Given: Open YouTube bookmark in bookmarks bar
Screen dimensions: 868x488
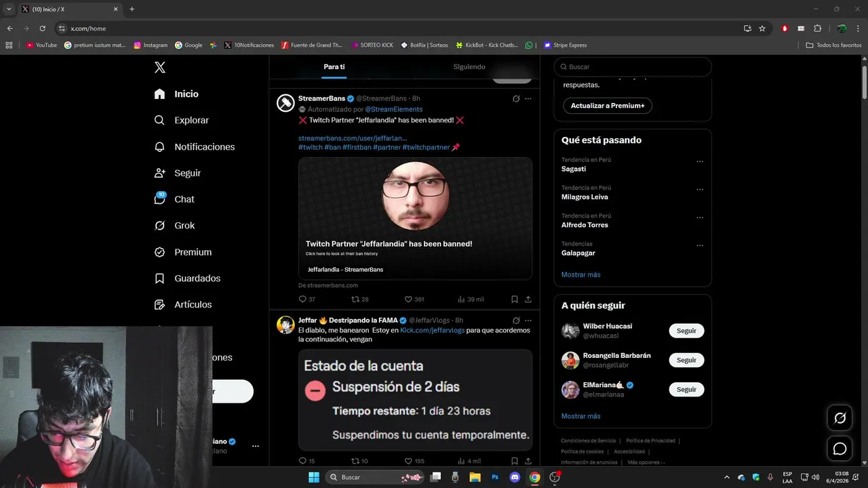Looking at the screenshot, I should pyautogui.click(x=41, y=45).
